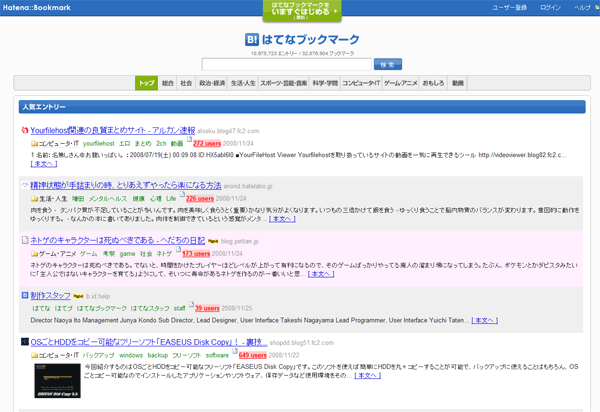The height and width of the screenshot is (412, 600).
Task: Open ログイン link in header
Action: pyautogui.click(x=550, y=8)
